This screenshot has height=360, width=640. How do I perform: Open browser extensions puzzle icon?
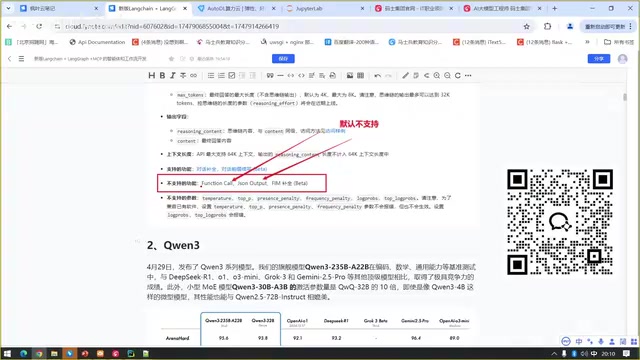coord(547,26)
